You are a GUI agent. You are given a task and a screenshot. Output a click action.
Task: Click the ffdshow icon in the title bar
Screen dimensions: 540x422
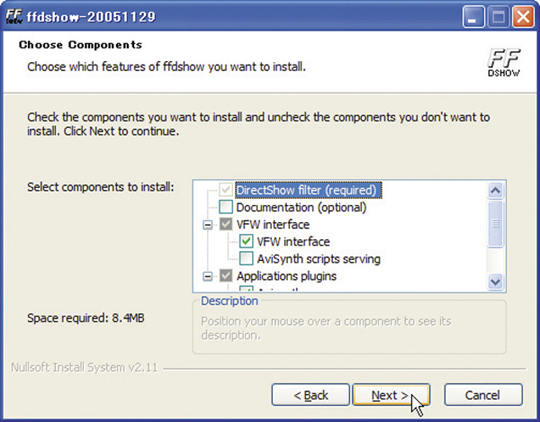pos(14,16)
